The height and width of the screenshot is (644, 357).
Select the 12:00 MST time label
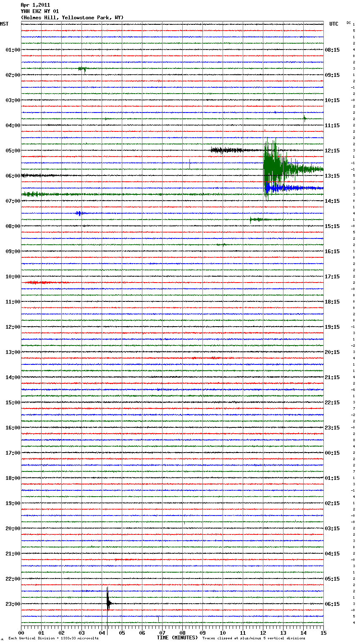tap(13, 327)
